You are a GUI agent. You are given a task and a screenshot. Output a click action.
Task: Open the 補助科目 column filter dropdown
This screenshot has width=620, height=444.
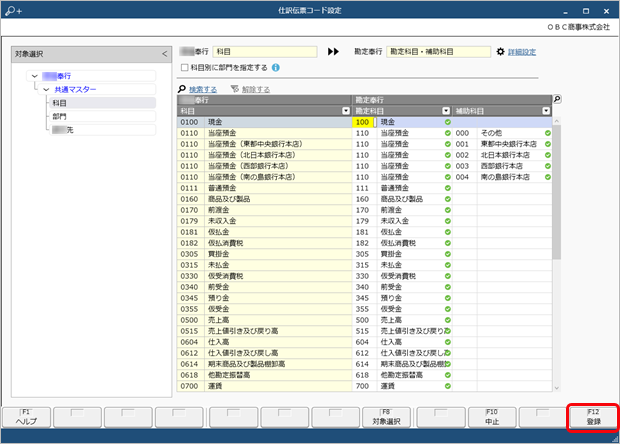pyautogui.click(x=546, y=111)
